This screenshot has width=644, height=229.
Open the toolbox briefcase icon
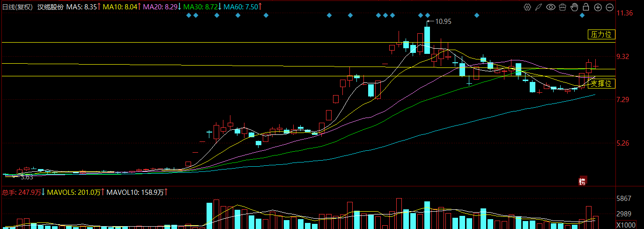pyautogui.click(x=563, y=7)
